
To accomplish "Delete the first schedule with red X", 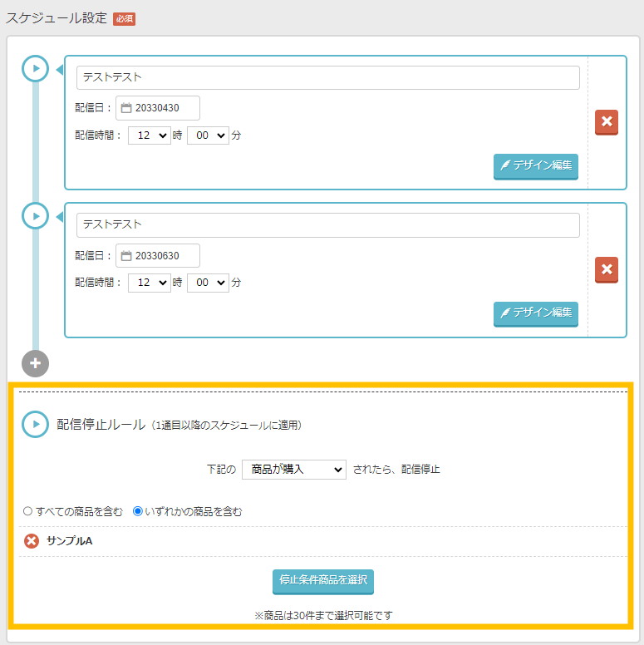I will tap(607, 122).
